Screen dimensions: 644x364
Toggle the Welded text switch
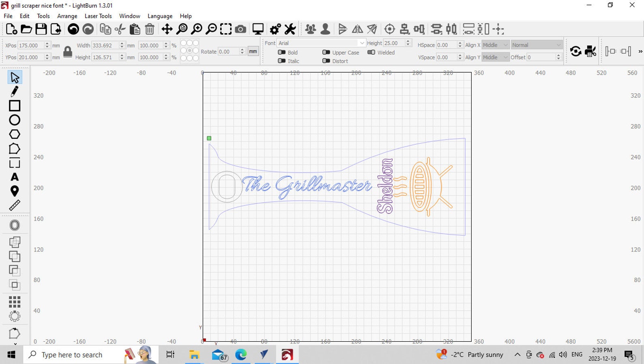click(x=371, y=52)
